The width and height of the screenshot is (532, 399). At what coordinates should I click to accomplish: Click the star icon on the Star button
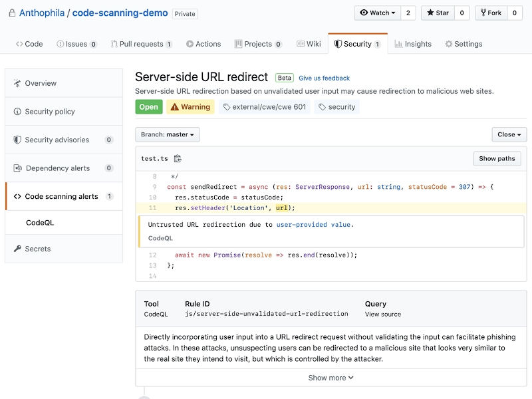pyautogui.click(x=430, y=13)
